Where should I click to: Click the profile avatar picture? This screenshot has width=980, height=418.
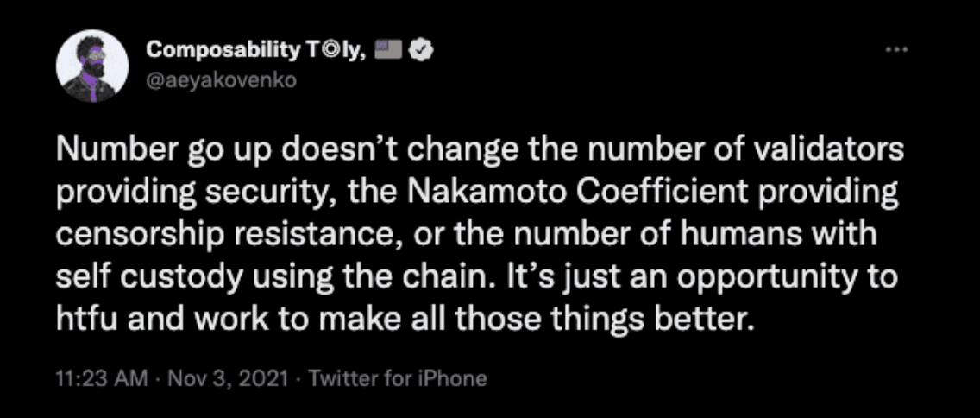91,66
